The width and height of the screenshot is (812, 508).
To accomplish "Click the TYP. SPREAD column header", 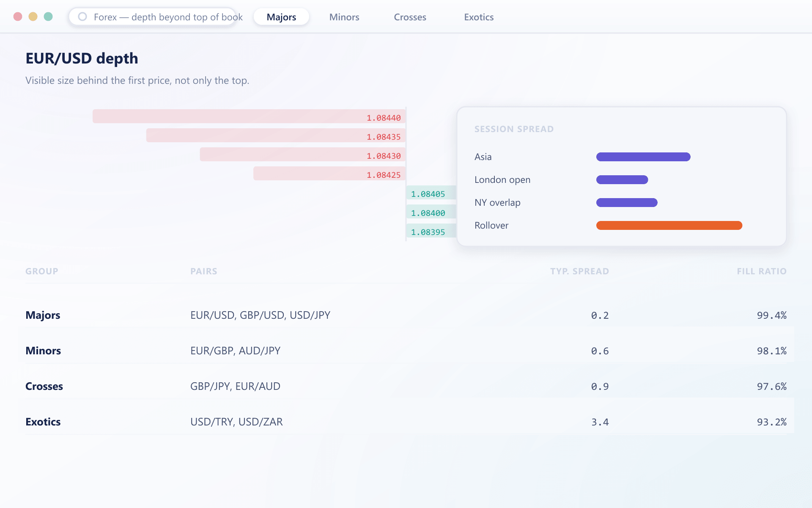I will (x=579, y=271).
